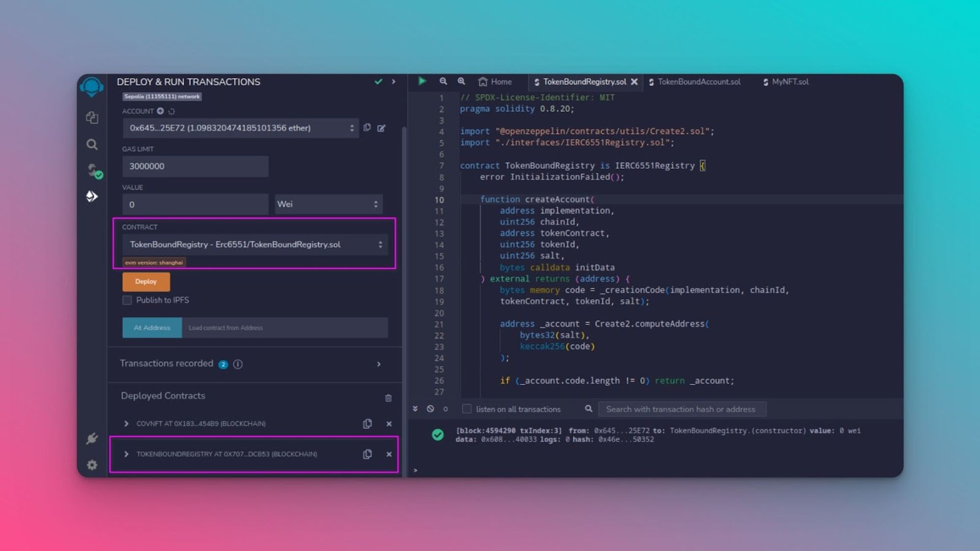Viewport: 980px width, 551px height.
Task: Click the orange Deploy button
Action: point(146,281)
